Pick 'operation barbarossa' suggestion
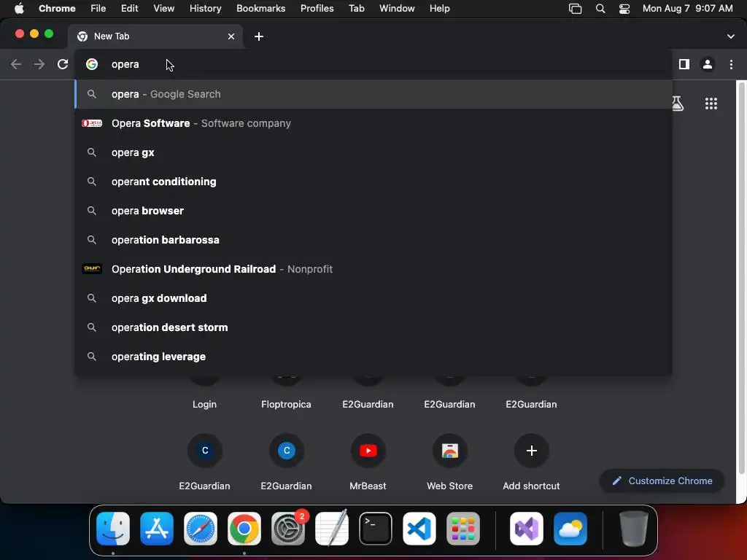This screenshot has height=560, width=747. pos(373,240)
